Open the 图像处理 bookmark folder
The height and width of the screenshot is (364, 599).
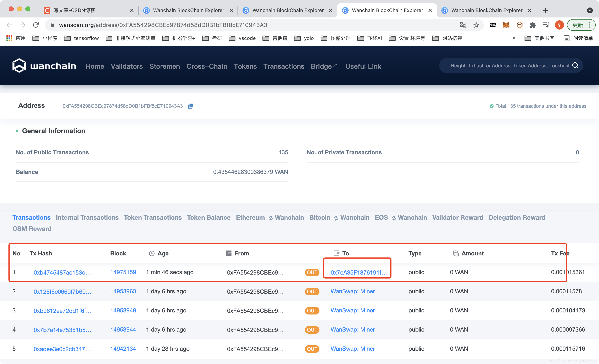pyautogui.click(x=335, y=38)
